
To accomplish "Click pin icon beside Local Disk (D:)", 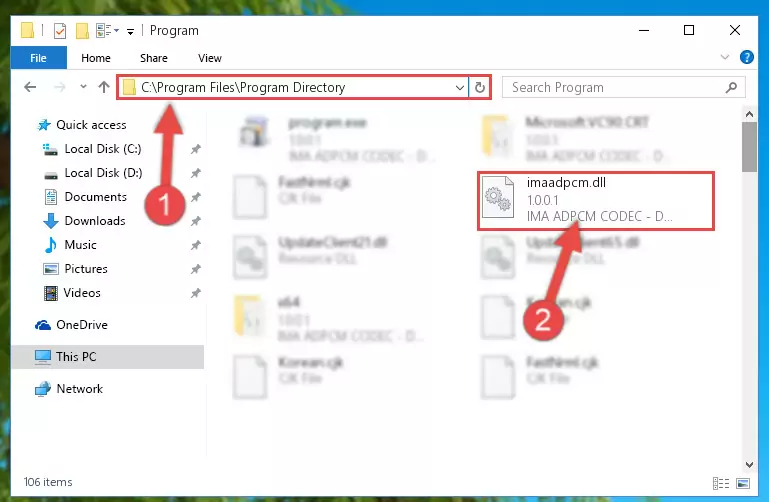I will pos(196,173).
